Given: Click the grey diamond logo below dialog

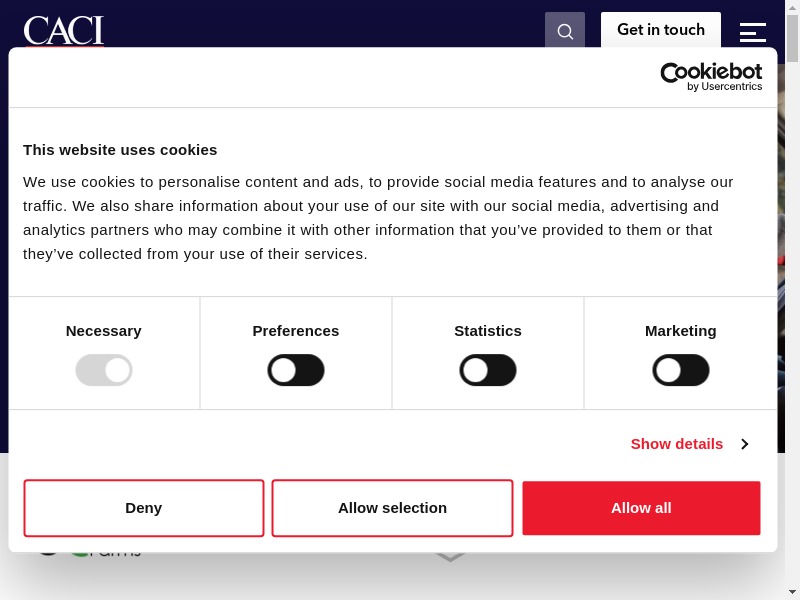Looking at the screenshot, I should click(450, 555).
